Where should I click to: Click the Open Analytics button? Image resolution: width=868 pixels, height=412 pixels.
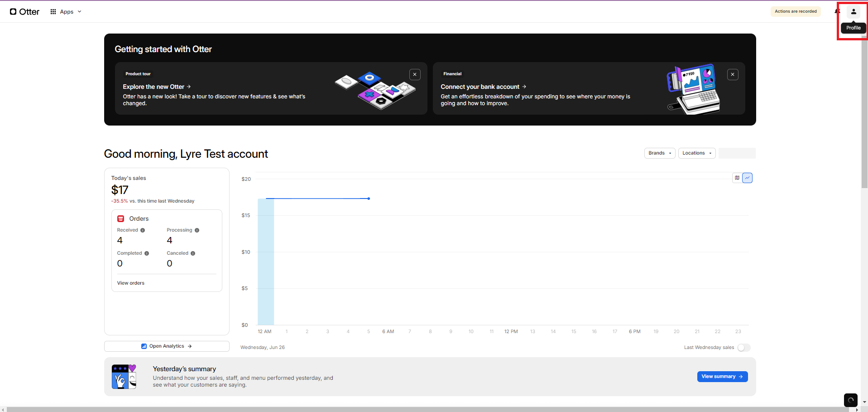point(167,346)
